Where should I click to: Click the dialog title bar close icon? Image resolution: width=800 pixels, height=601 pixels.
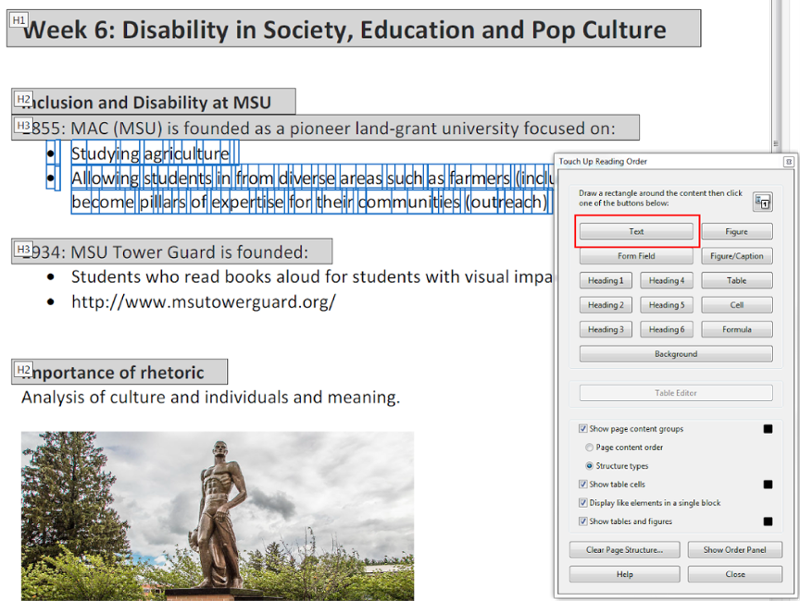point(788,161)
